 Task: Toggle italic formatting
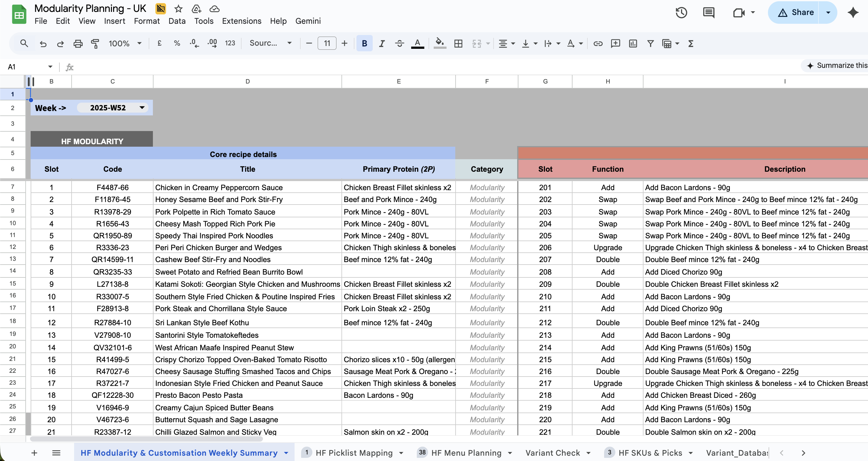382,43
